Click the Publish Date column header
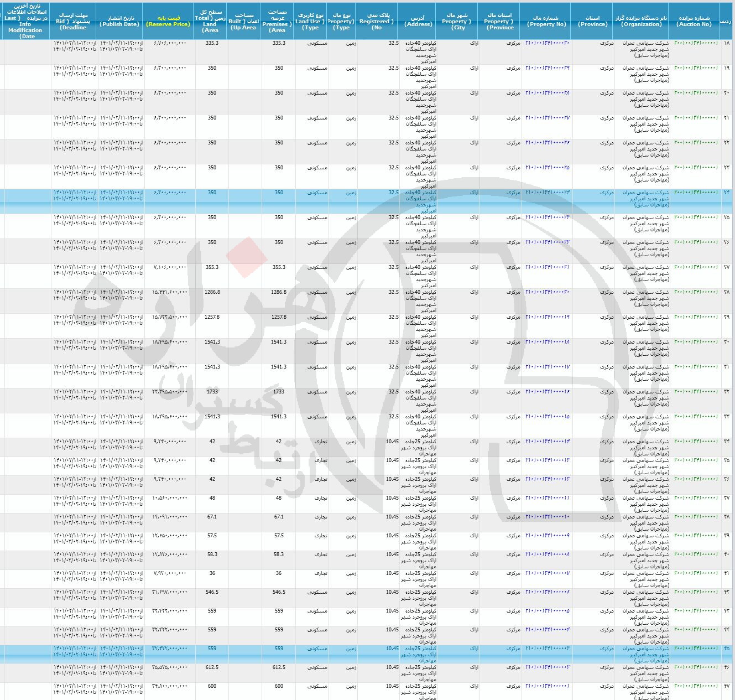This screenshot has height=700, width=735. pos(119,21)
